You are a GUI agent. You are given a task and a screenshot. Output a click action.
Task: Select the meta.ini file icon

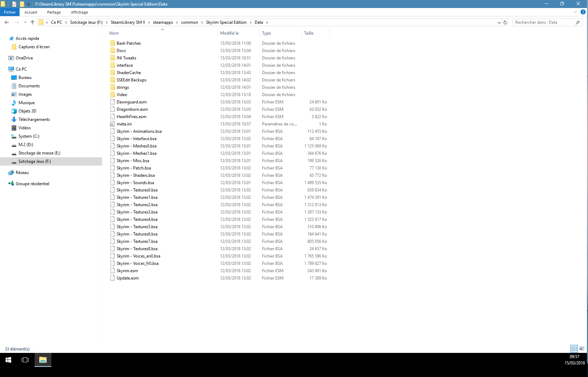(112, 124)
